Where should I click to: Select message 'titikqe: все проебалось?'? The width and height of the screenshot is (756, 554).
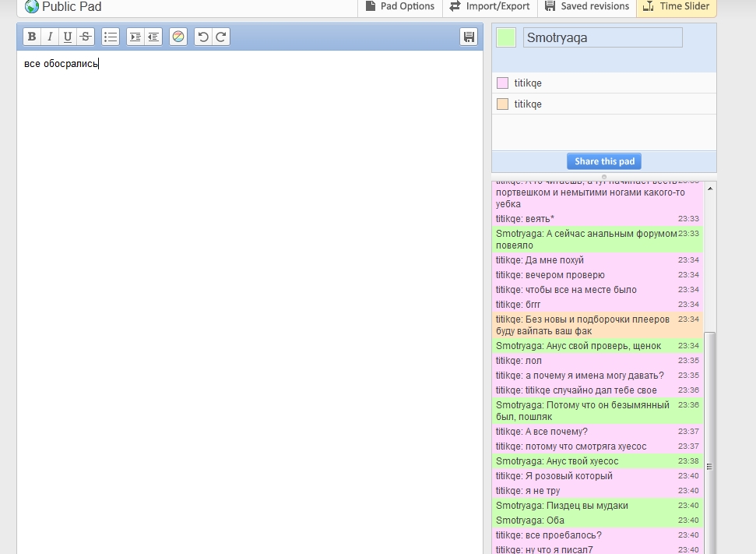coord(597,535)
